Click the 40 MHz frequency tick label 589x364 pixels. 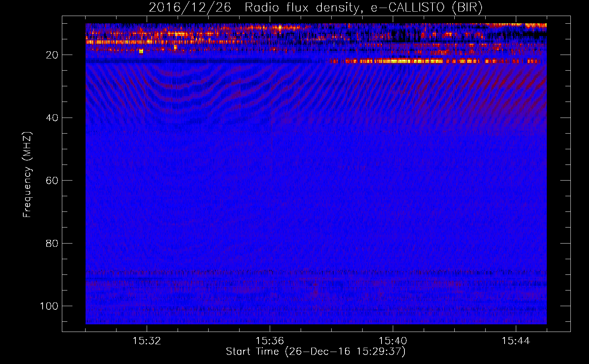52,118
